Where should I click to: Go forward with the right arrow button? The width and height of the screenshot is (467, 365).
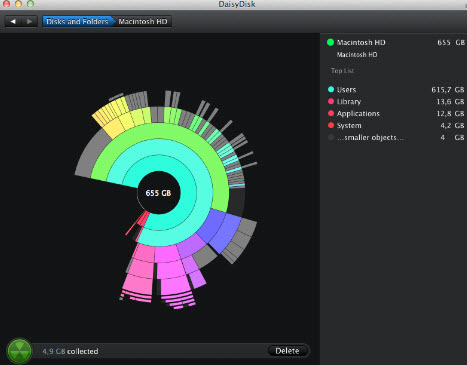29,21
